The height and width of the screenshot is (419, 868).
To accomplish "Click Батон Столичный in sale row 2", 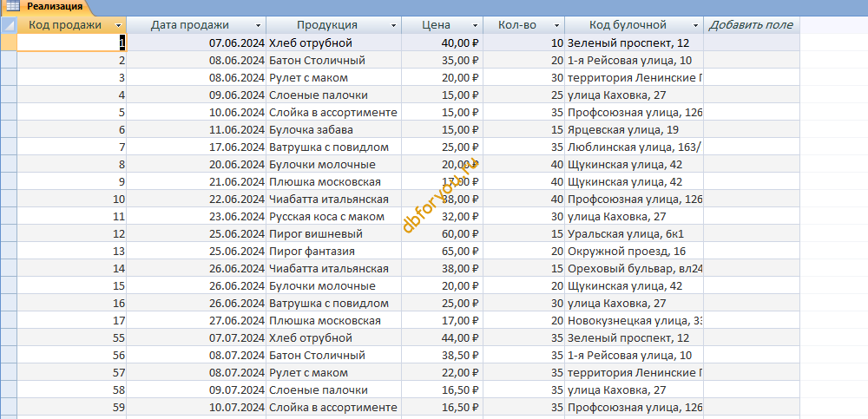I will [334, 61].
